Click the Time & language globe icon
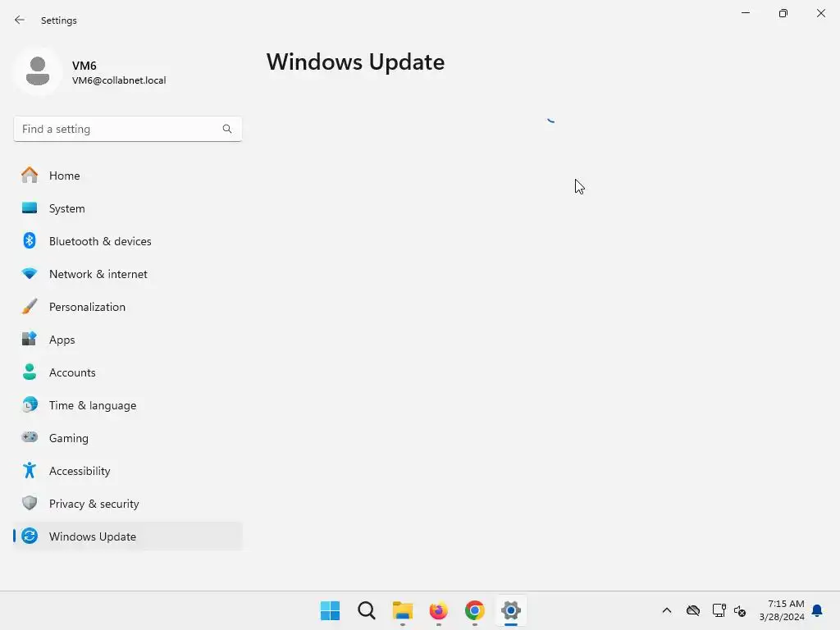The width and height of the screenshot is (840, 630). [x=30, y=404]
